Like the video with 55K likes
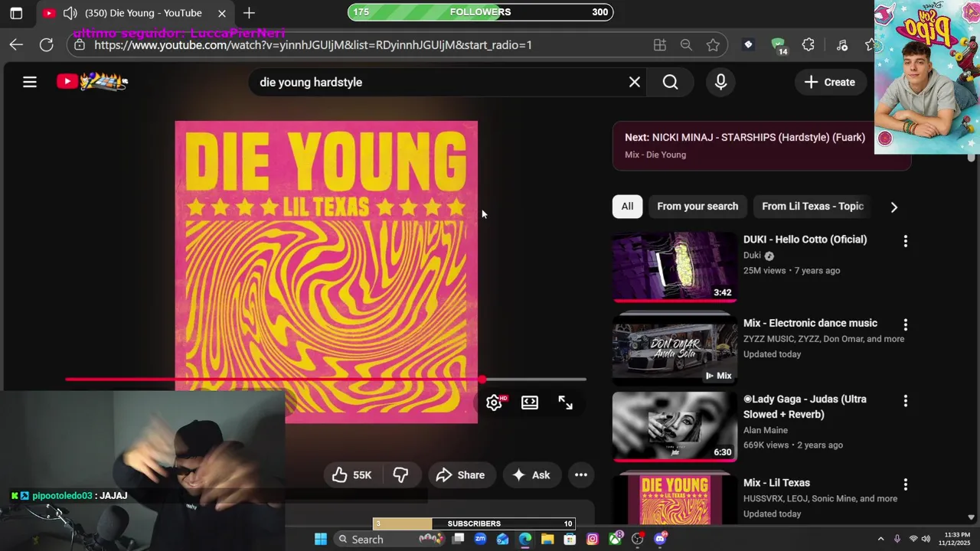Image resolution: width=980 pixels, height=551 pixels. pyautogui.click(x=352, y=475)
